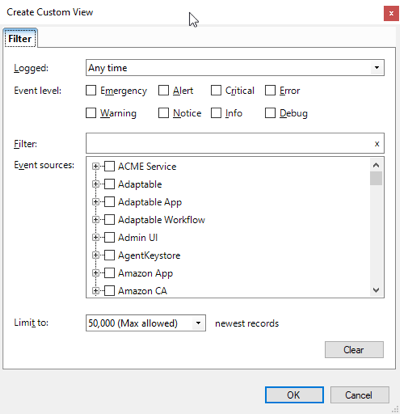Click the Cancel button
The width and height of the screenshot is (400, 414).
(x=359, y=395)
